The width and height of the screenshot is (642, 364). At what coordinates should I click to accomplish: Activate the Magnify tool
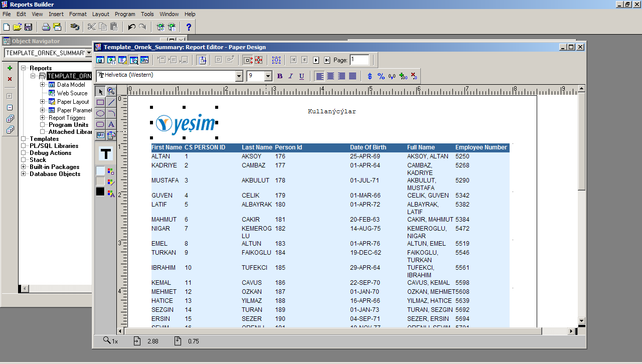(111, 91)
